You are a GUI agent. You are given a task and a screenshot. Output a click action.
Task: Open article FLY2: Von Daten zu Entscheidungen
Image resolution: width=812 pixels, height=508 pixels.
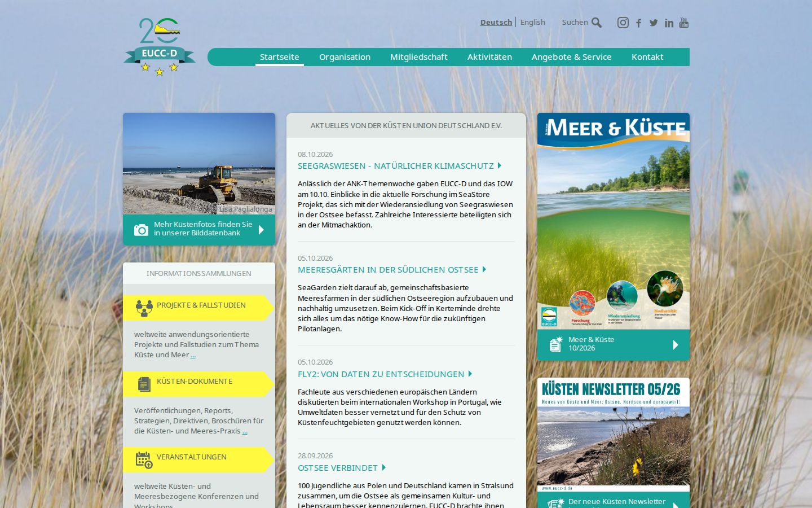point(381,374)
